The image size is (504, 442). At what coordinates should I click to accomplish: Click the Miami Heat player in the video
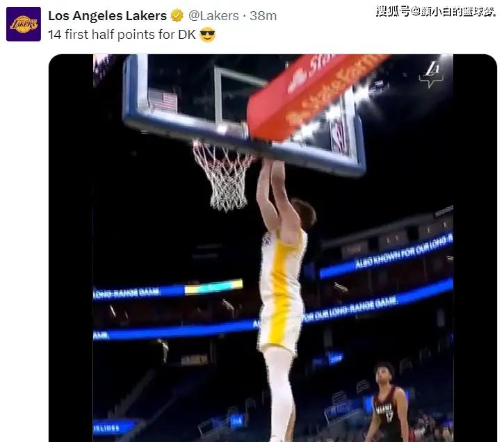388,402
